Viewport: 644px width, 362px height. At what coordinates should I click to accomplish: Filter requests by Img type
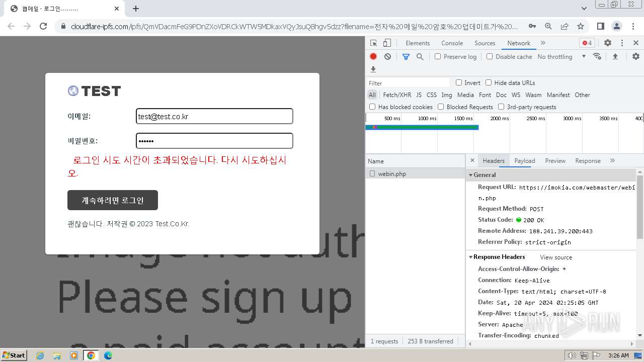447,95
